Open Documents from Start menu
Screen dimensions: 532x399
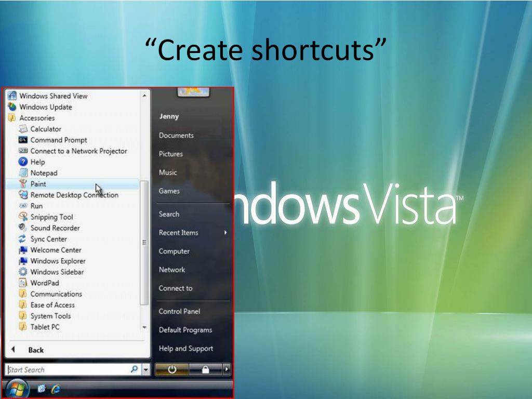(x=176, y=136)
